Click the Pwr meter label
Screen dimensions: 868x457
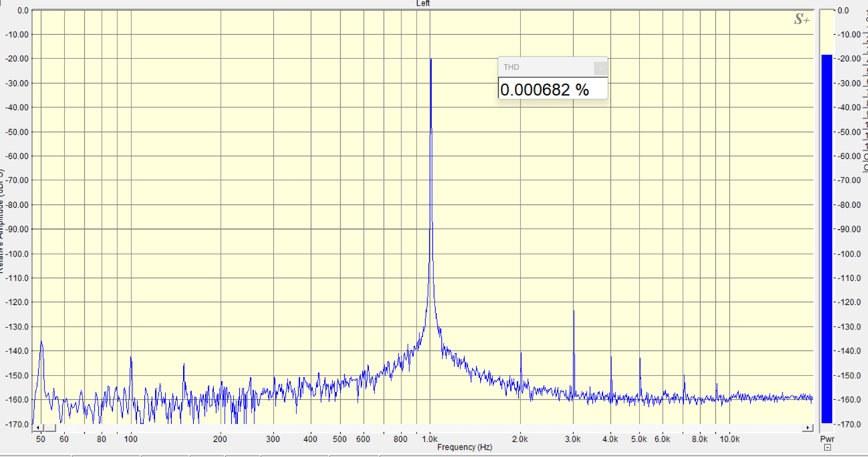pos(827,439)
